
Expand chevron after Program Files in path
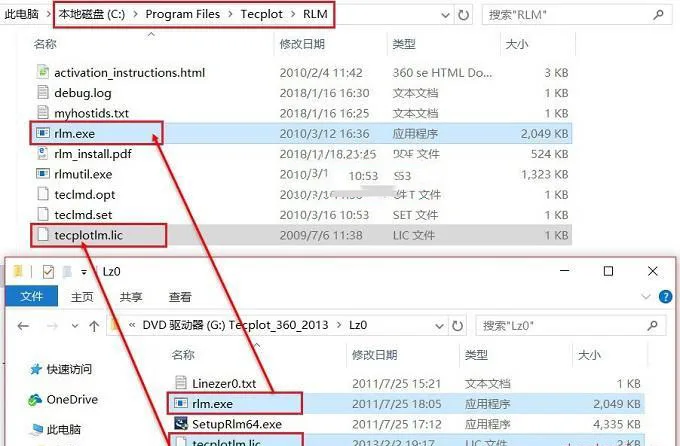[230, 14]
